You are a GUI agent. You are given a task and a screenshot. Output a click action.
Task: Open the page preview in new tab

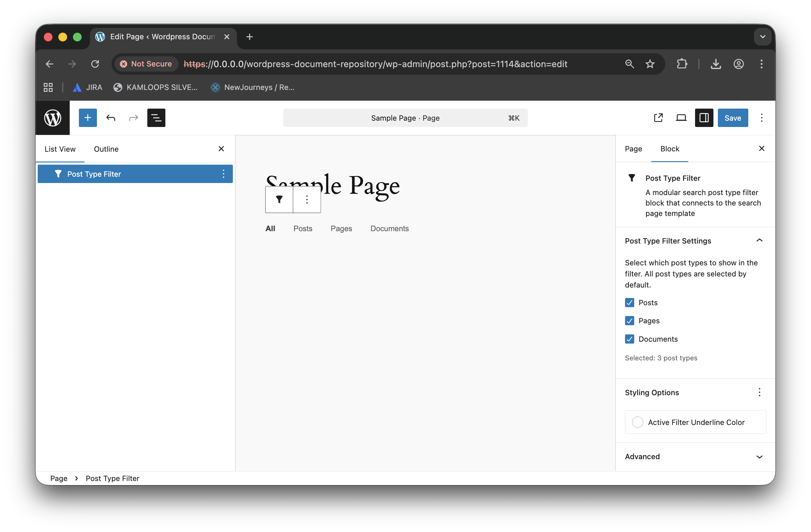[658, 118]
